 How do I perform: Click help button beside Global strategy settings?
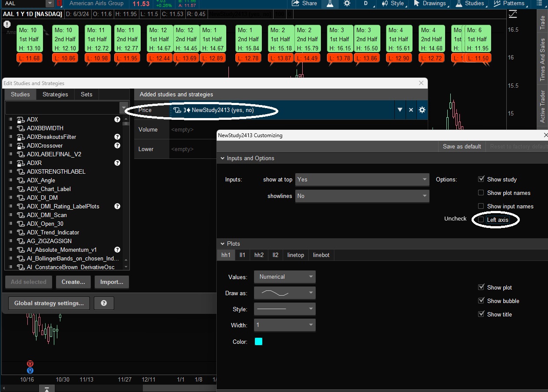point(104,303)
